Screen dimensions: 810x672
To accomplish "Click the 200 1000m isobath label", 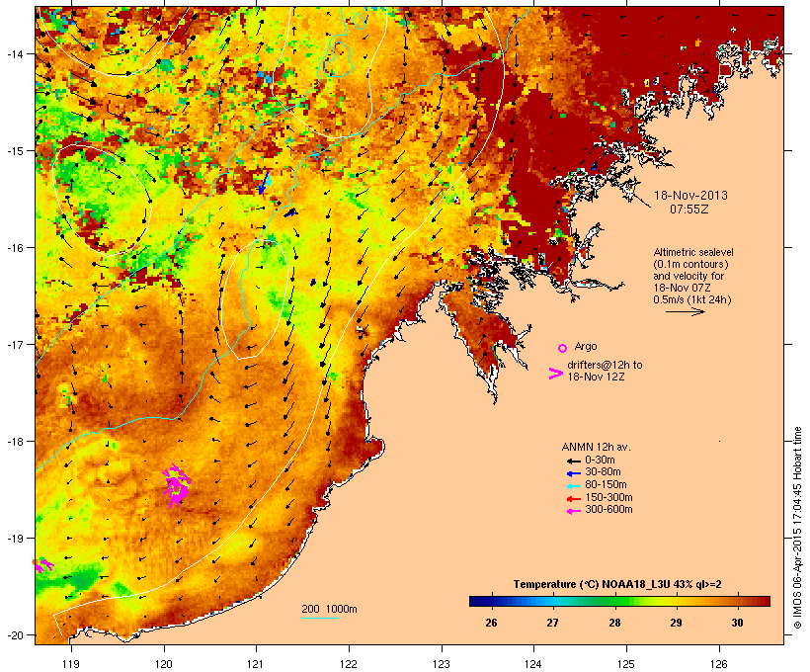I will pyautogui.click(x=329, y=609).
